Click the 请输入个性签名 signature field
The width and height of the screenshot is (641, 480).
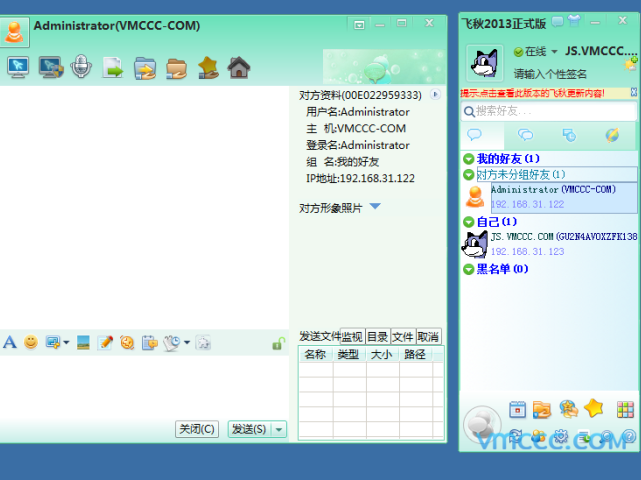550,74
